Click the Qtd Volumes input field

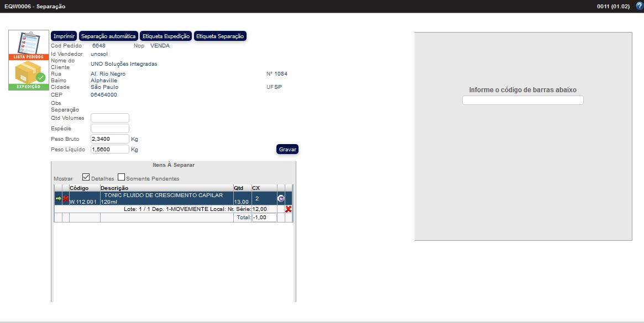click(x=109, y=118)
